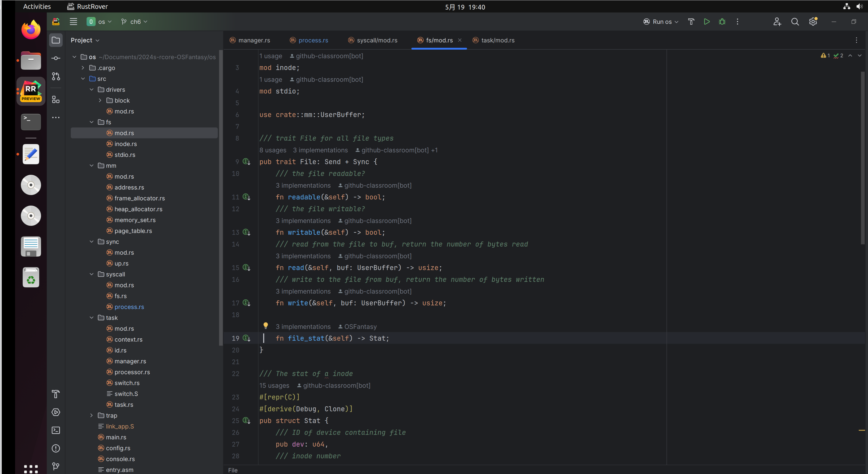Run the 'os' configuration
This screenshot has height=474, width=868.
707,21
